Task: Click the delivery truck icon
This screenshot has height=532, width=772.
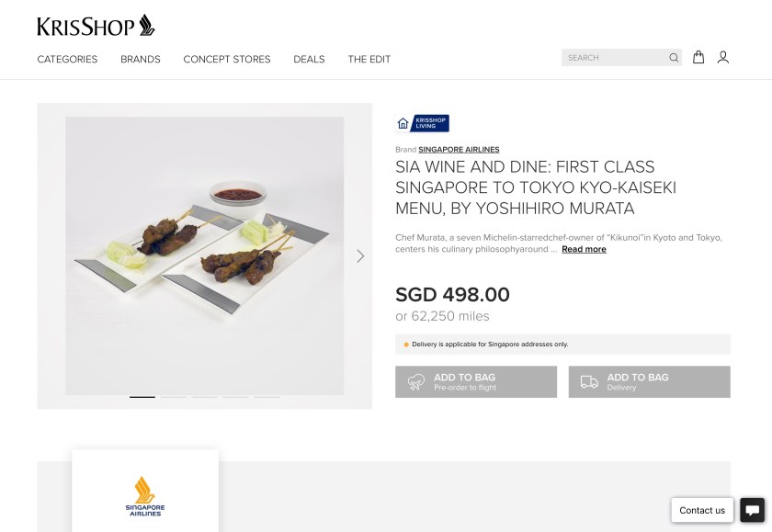Action: (589, 382)
